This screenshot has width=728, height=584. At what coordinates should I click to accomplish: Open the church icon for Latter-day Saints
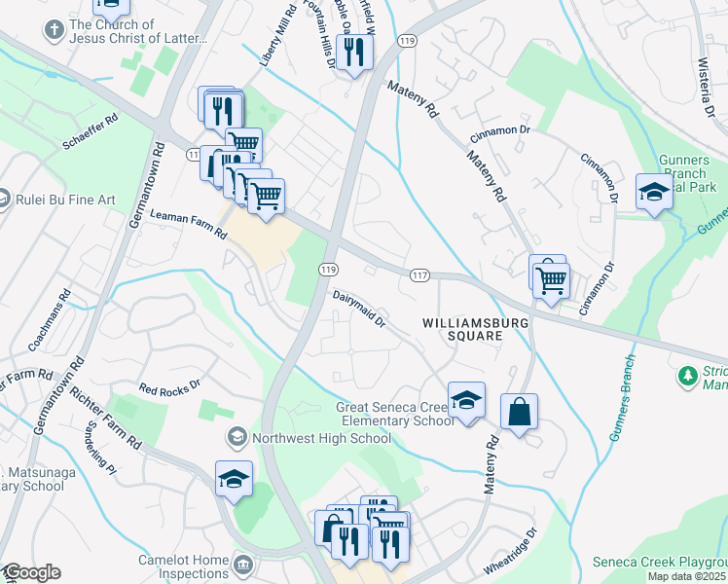click(55, 31)
